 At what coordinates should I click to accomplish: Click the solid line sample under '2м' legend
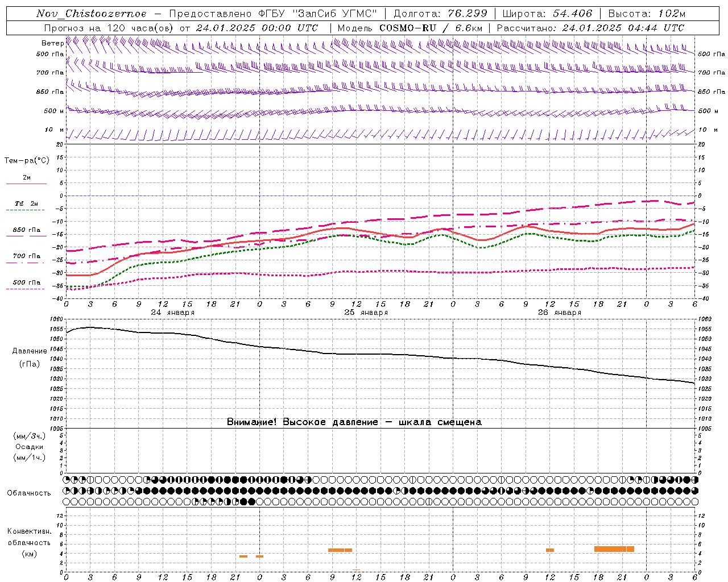point(26,184)
